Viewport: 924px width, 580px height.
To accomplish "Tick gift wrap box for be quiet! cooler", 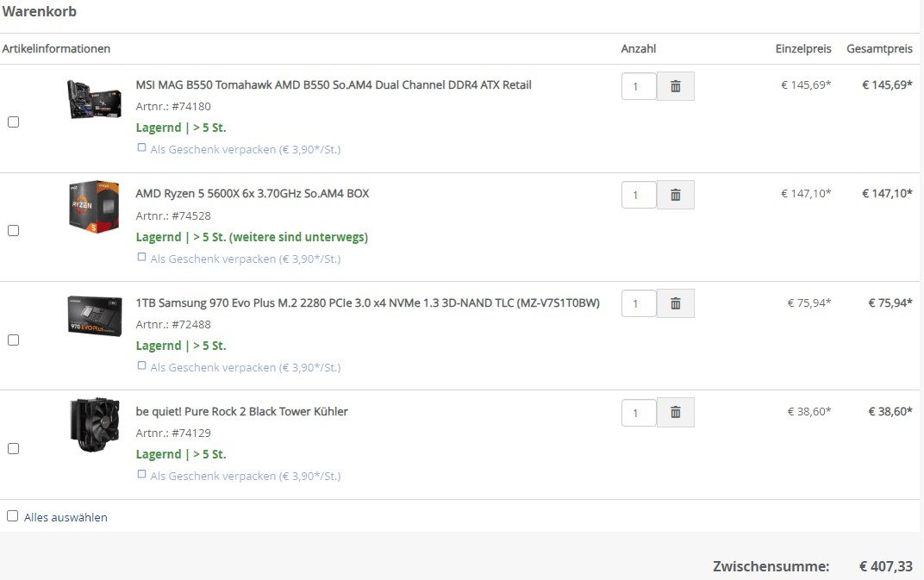I will click(x=141, y=474).
